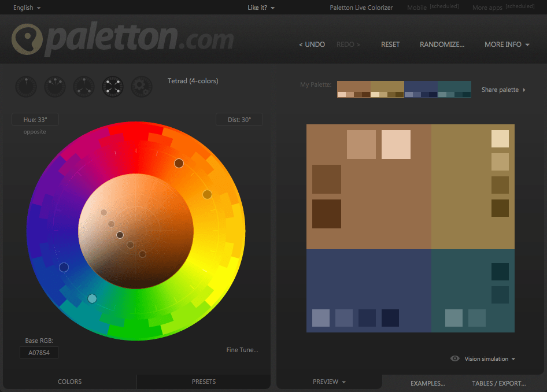Open the TABLES / EXPORT tab
This screenshot has width=547, height=392.
pyautogui.click(x=498, y=383)
